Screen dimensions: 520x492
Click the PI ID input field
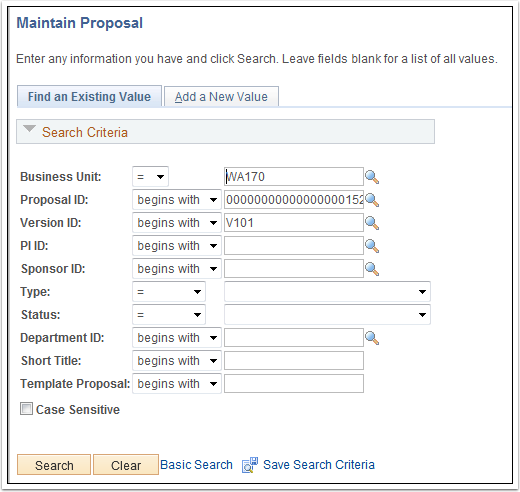294,246
